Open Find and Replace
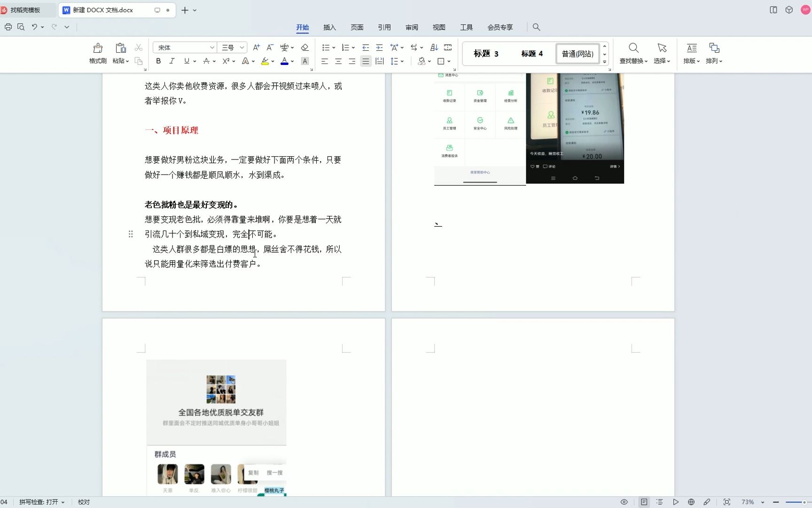 tap(633, 54)
